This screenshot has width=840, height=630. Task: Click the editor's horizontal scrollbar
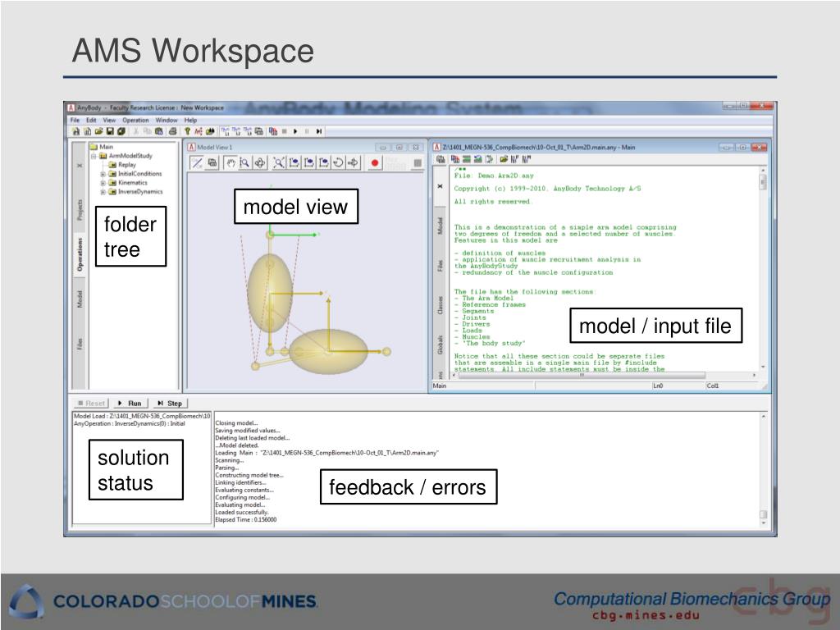tap(605, 375)
